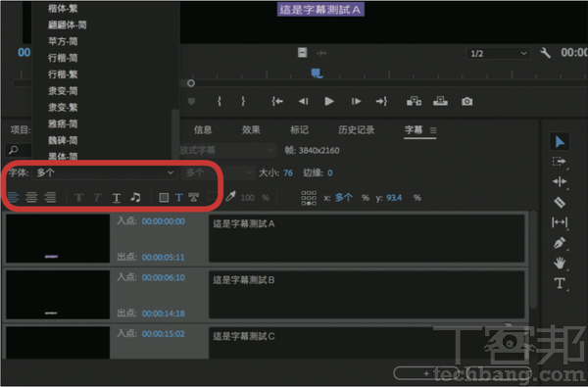Screen dimensions: 588x387
Task: Add a marker with the shield icon
Action: coord(191,101)
